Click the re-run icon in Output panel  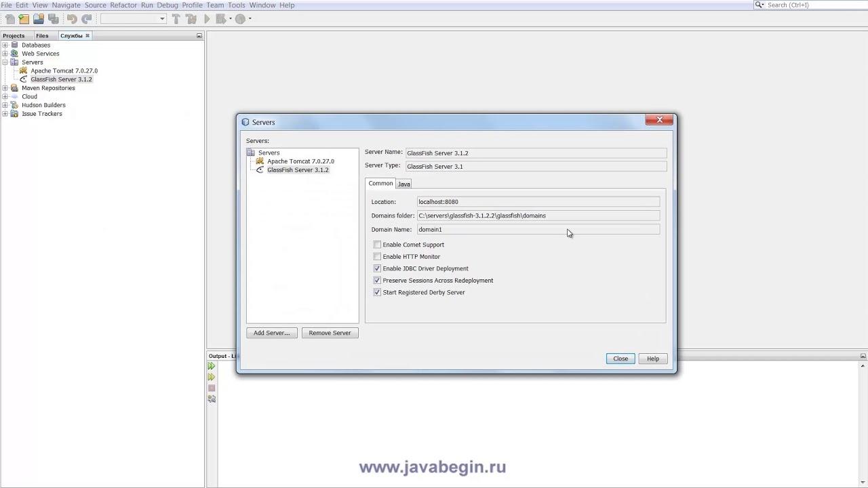(x=212, y=366)
